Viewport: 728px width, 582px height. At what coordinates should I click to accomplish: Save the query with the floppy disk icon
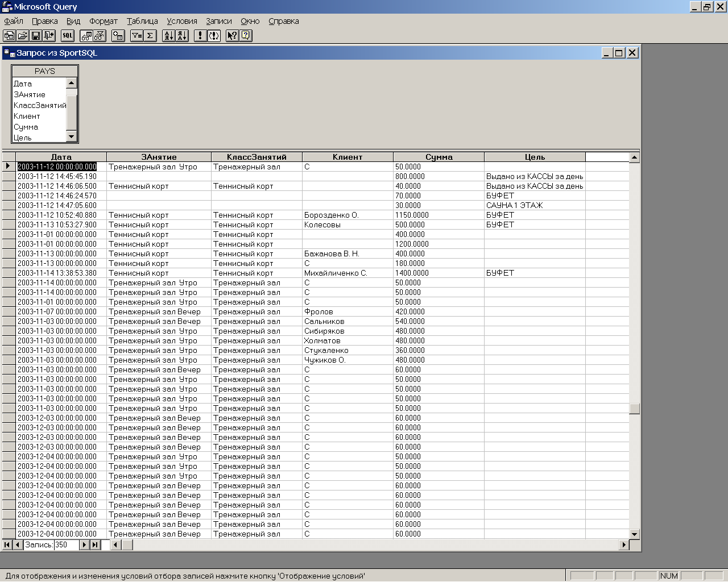[35, 36]
